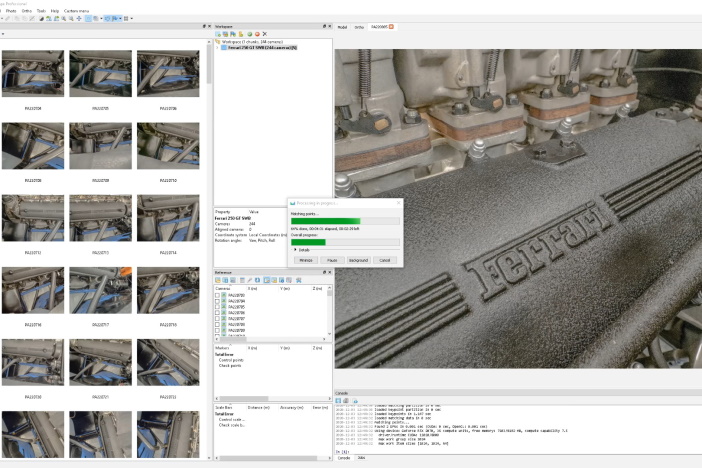
Task: Open the Help menu
Action: [x=55, y=11]
